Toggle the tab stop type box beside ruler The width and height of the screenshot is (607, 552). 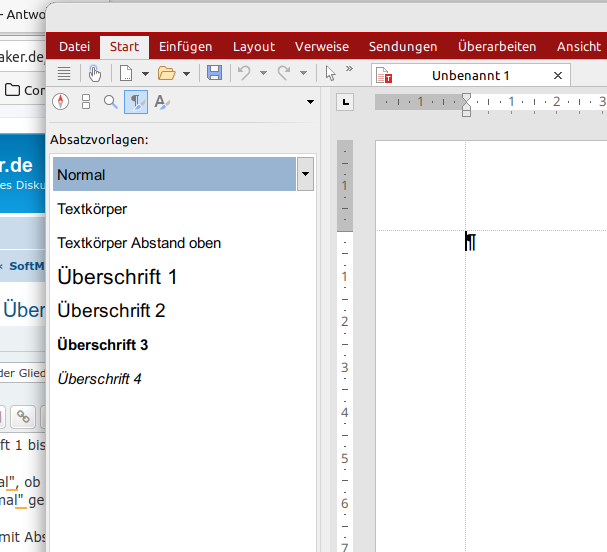pyautogui.click(x=346, y=102)
